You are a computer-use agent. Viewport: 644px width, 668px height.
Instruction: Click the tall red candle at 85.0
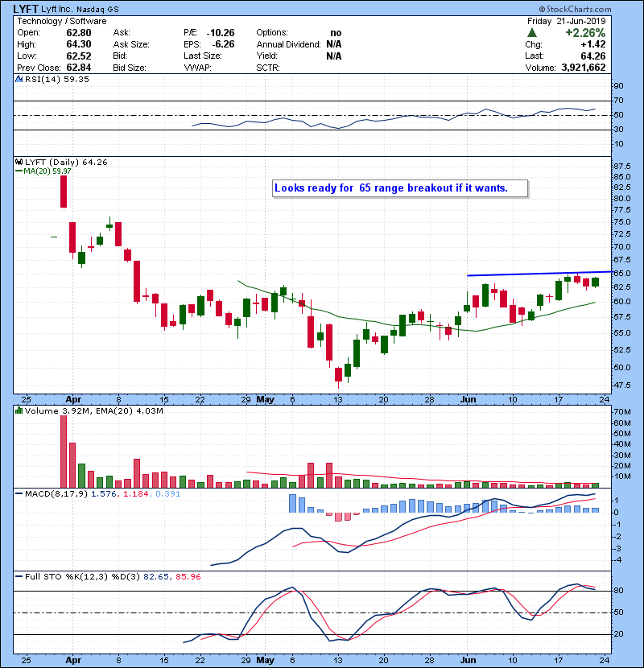pos(64,192)
